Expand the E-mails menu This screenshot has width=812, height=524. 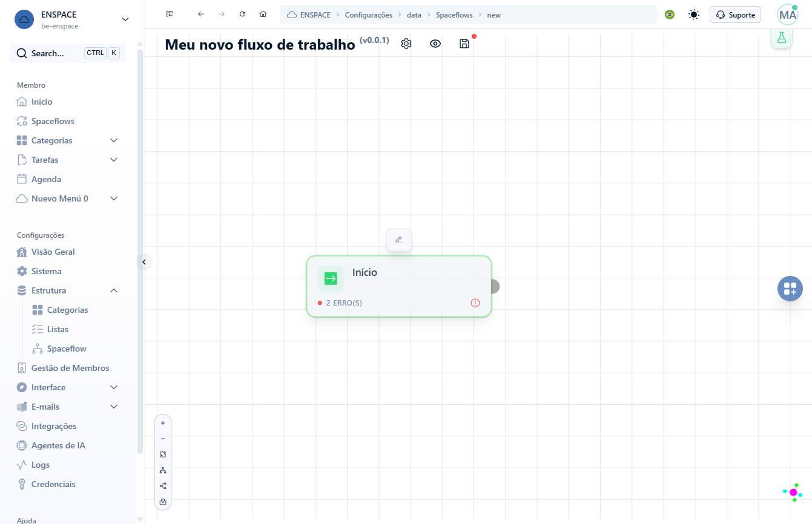(68, 407)
